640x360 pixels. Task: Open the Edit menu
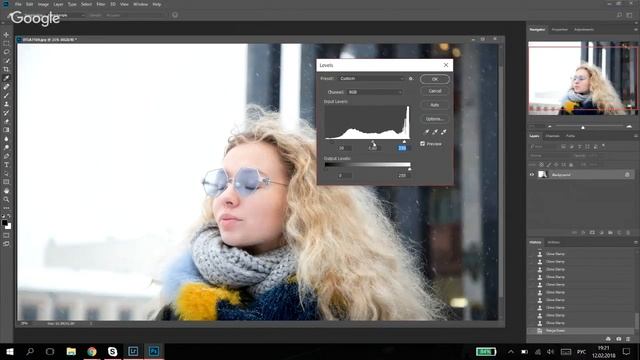29,4
